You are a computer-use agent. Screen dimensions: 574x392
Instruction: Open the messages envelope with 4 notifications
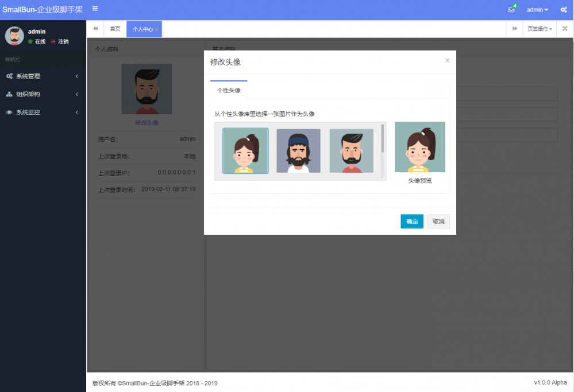(511, 9)
